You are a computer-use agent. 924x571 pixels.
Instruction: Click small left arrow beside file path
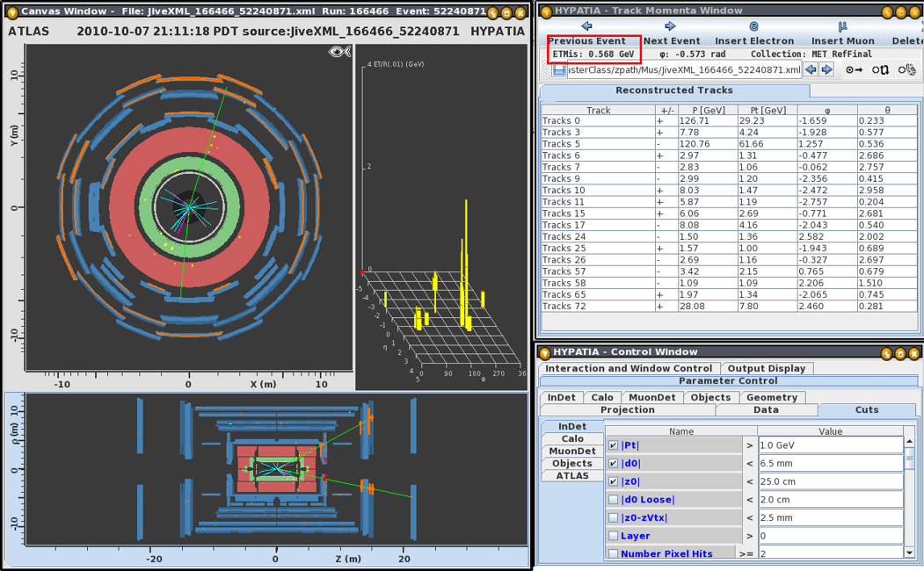click(811, 70)
